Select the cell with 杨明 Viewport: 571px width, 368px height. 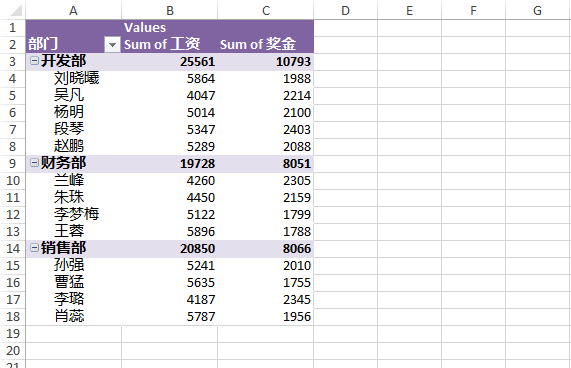pos(74,112)
